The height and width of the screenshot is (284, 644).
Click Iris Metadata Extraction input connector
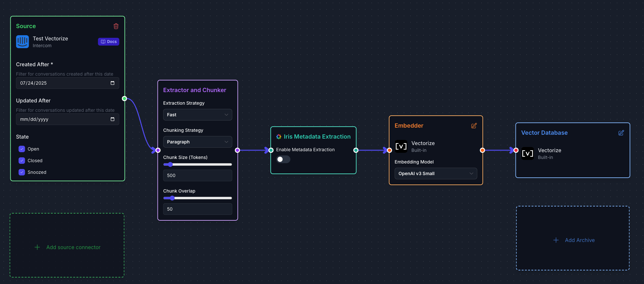pos(271,150)
